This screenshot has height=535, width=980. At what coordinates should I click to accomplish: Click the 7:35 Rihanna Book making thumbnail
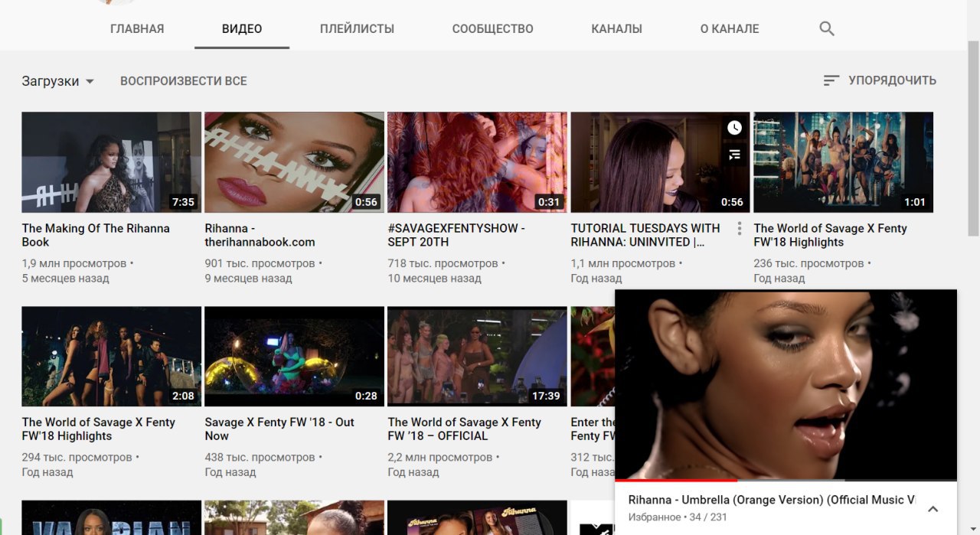pyautogui.click(x=112, y=162)
